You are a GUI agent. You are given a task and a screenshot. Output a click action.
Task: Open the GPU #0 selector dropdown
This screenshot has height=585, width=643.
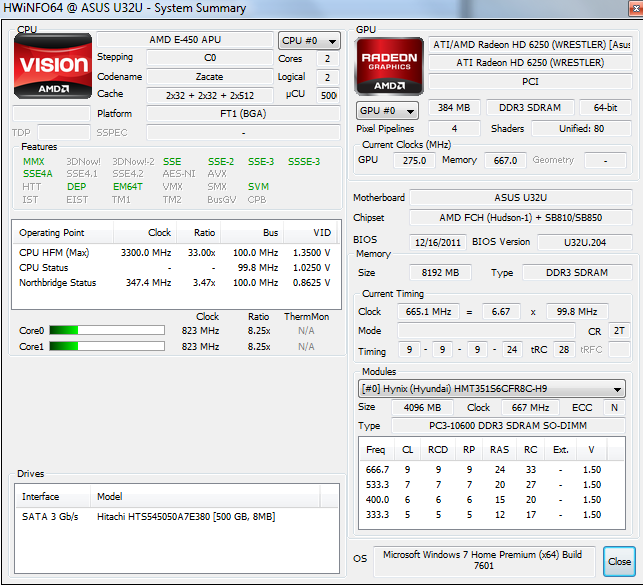(387, 111)
